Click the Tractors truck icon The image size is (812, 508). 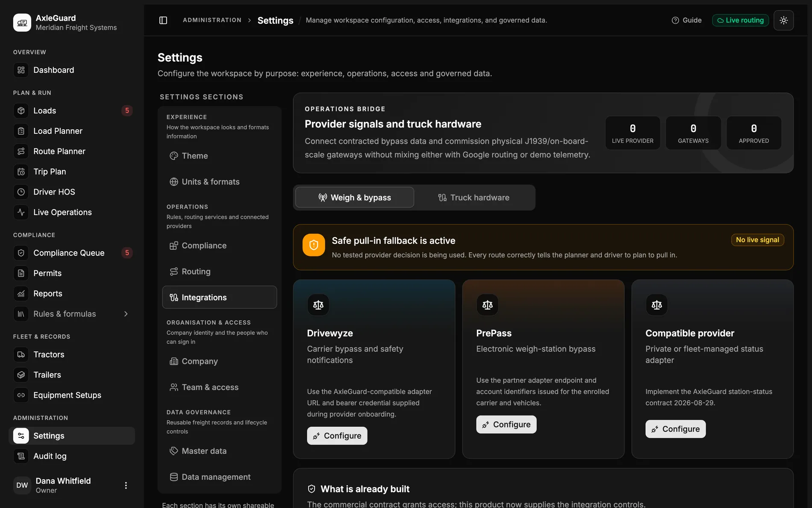pyautogui.click(x=21, y=354)
